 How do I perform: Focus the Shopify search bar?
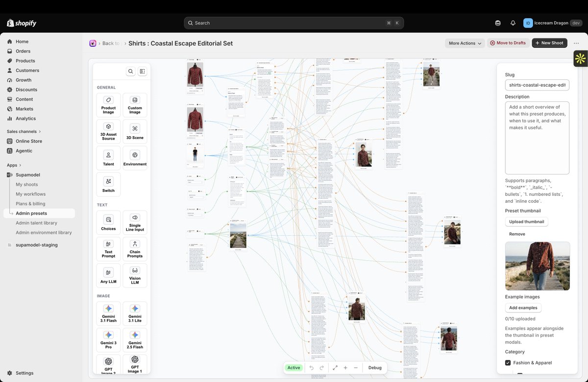point(294,23)
